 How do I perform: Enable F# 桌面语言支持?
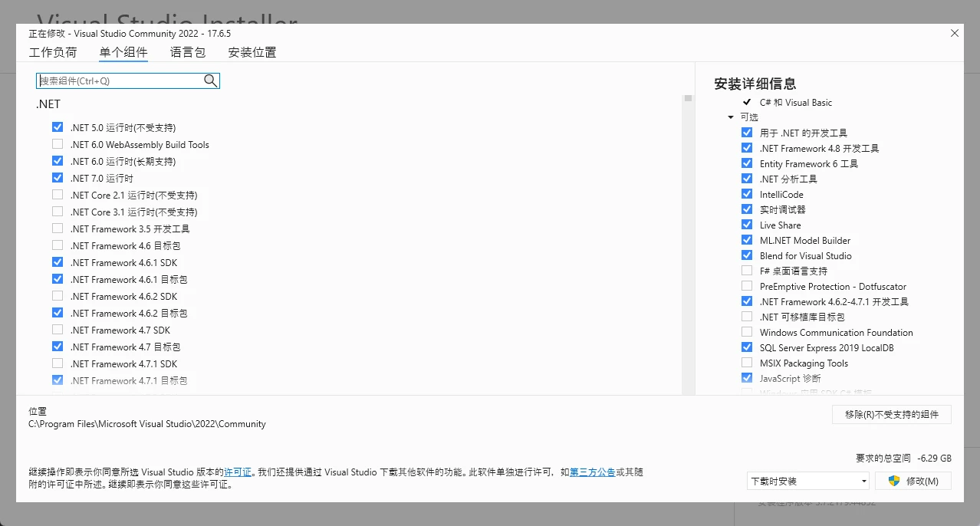click(x=747, y=271)
